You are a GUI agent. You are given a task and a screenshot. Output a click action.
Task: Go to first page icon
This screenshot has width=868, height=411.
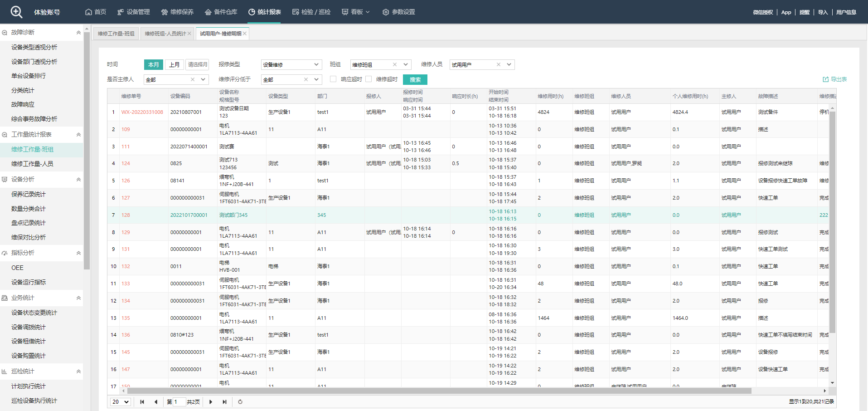pyautogui.click(x=142, y=402)
